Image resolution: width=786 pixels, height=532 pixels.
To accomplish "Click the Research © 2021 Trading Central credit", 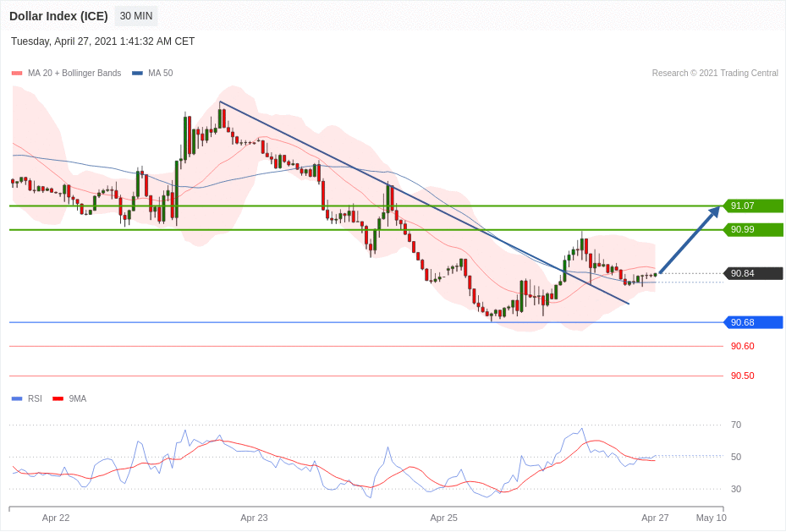I will coord(715,74).
